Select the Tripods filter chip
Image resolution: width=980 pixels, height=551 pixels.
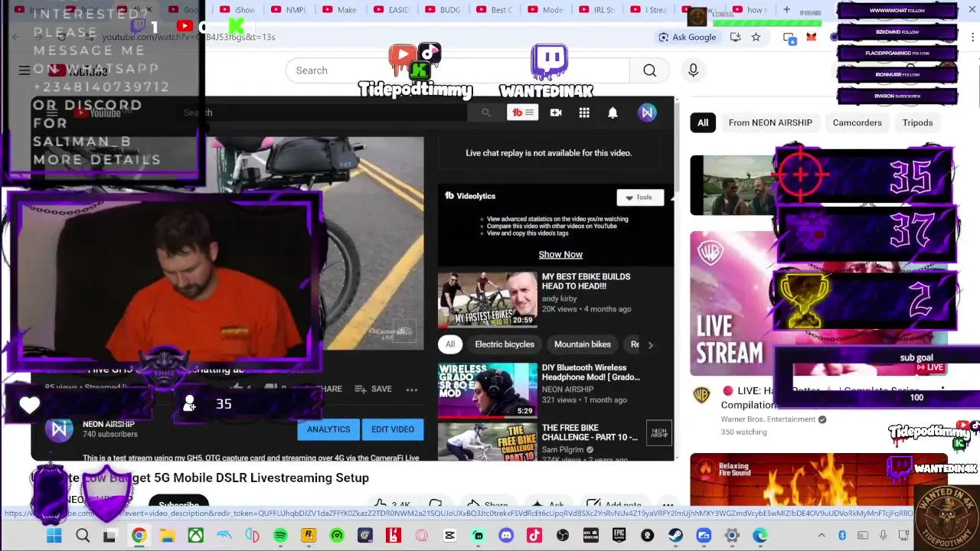click(x=917, y=122)
